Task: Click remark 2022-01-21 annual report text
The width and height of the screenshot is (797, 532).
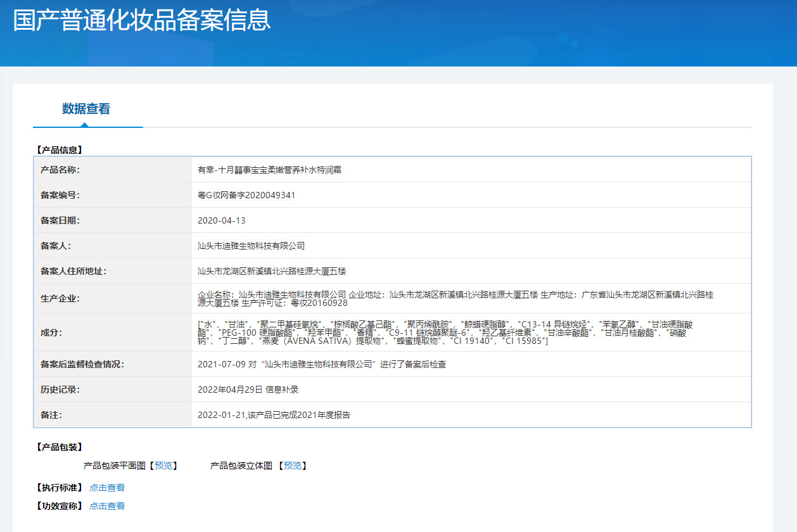Action: tap(274, 415)
